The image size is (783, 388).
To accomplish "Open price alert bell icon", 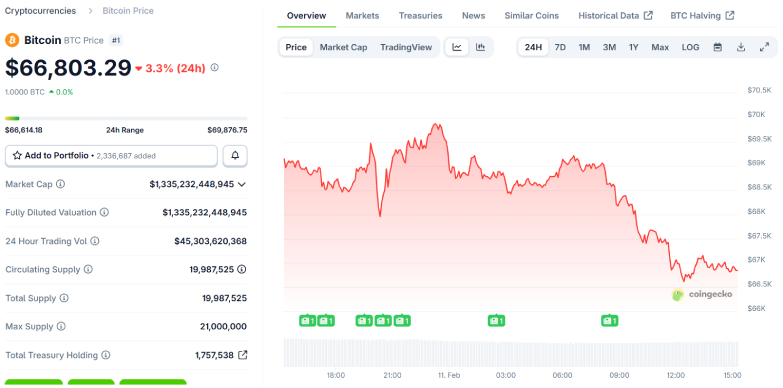I will pyautogui.click(x=235, y=156).
